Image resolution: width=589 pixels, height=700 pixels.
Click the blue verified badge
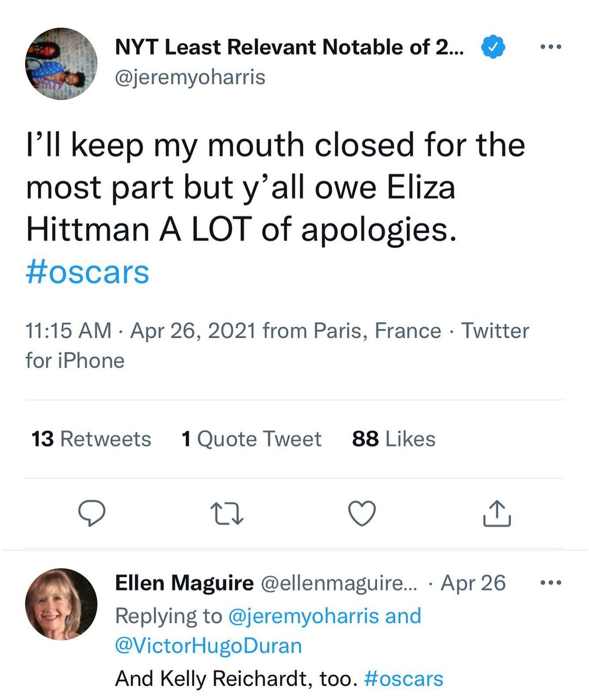pyautogui.click(x=493, y=47)
